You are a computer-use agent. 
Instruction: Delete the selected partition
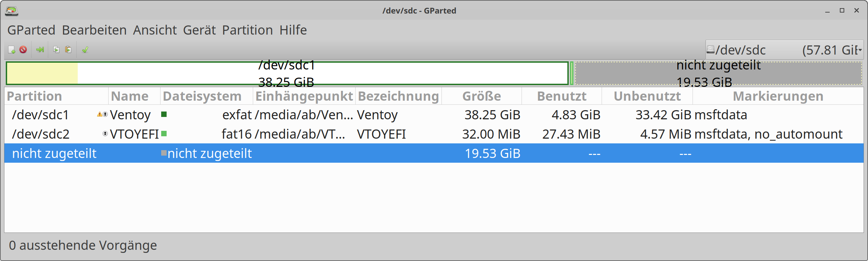pos(23,49)
